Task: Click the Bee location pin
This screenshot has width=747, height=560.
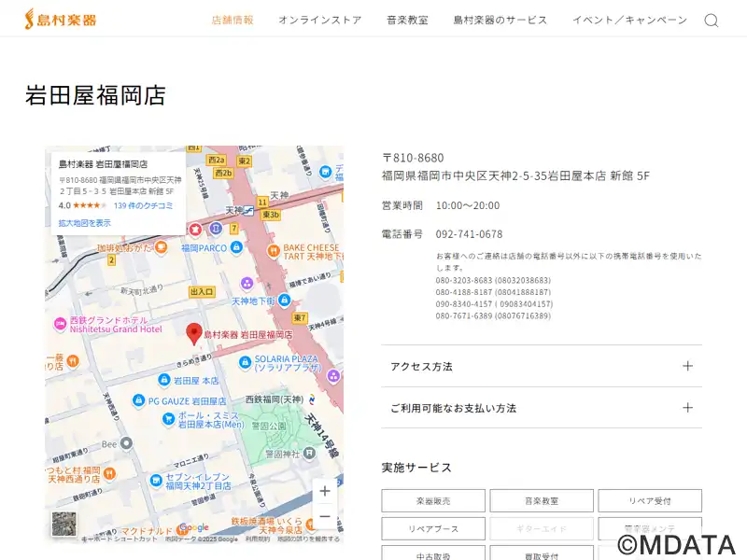Action: pos(126,444)
